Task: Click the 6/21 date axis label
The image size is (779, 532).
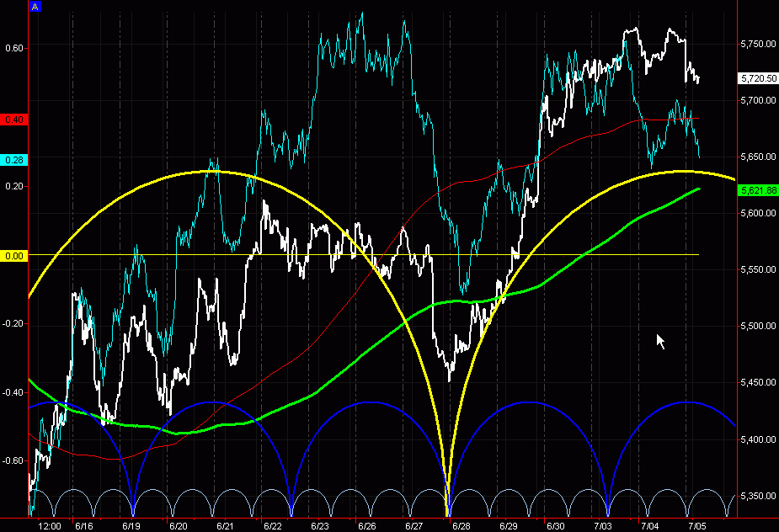Action: point(225,527)
